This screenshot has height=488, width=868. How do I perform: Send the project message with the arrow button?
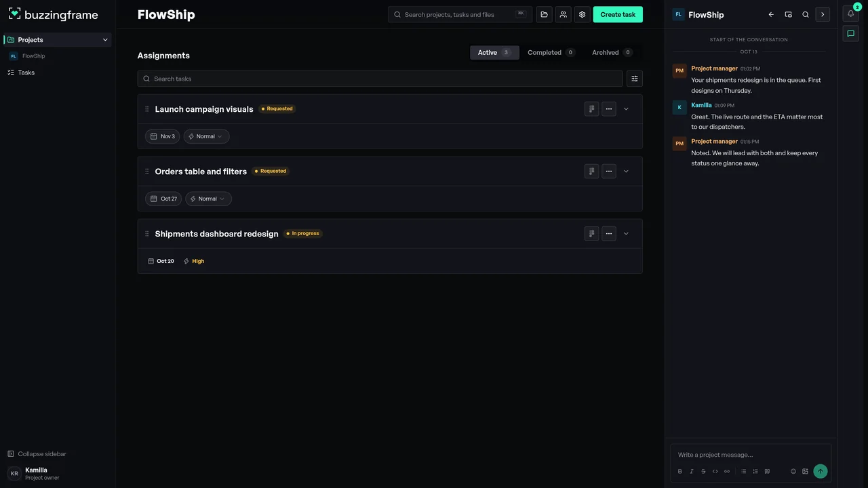coord(821,471)
